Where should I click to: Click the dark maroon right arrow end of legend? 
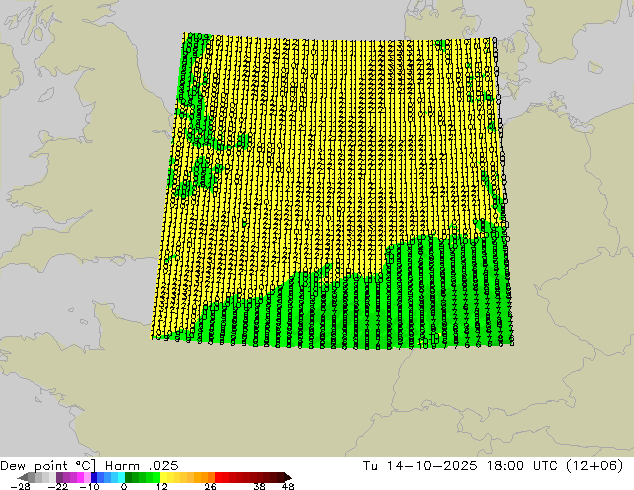(287, 477)
